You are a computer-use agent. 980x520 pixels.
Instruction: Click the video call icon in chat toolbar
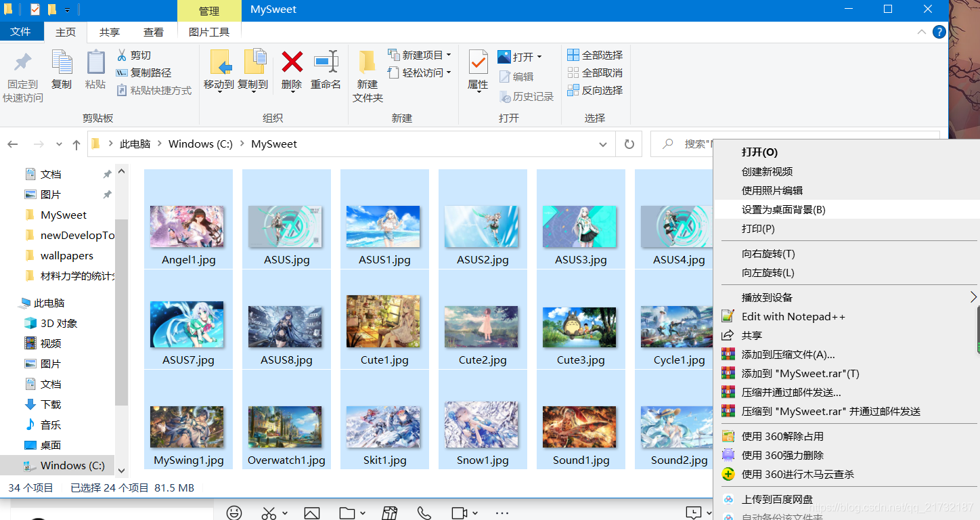(460, 513)
